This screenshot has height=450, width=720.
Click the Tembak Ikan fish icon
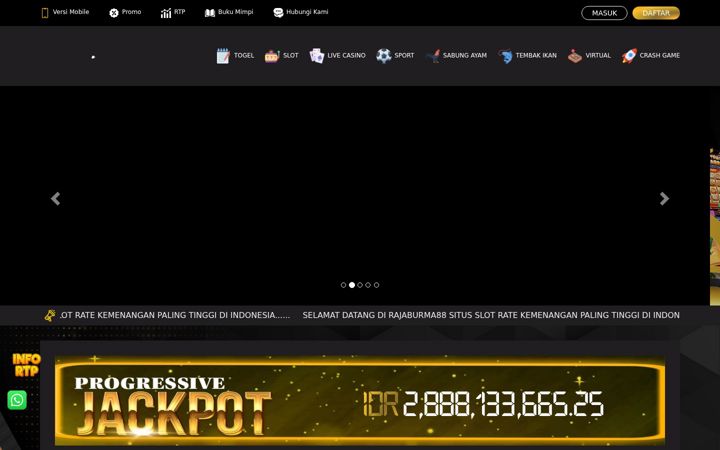coord(505,56)
